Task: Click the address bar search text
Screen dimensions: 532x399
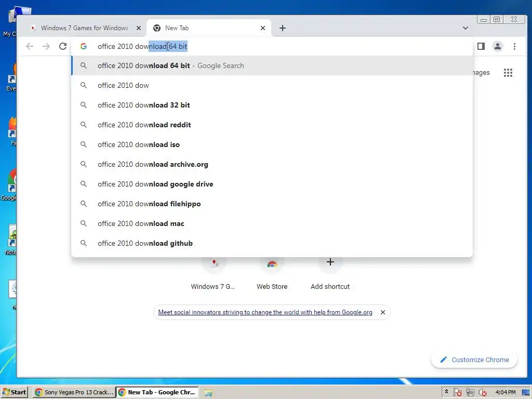Action: click(142, 46)
